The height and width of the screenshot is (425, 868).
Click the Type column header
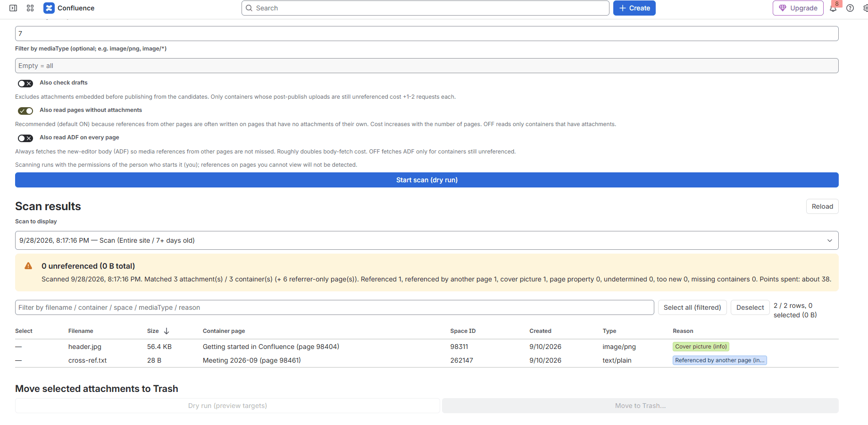click(609, 331)
